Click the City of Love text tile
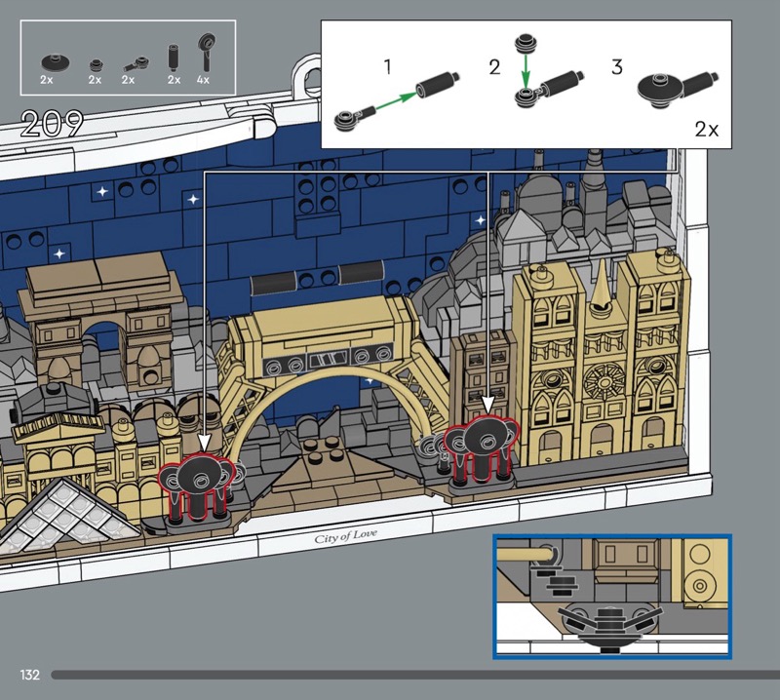The height and width of the screenshot is (700, 780). pos(344,538)
